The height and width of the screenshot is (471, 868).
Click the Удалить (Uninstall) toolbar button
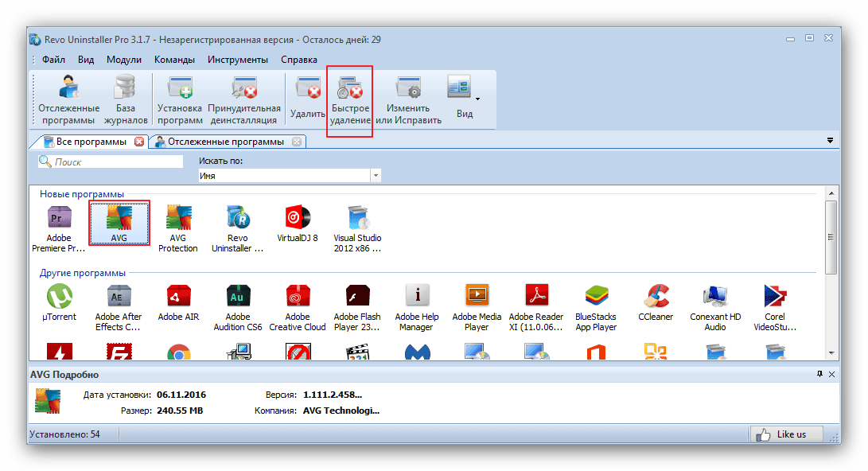tap(308, 99)
